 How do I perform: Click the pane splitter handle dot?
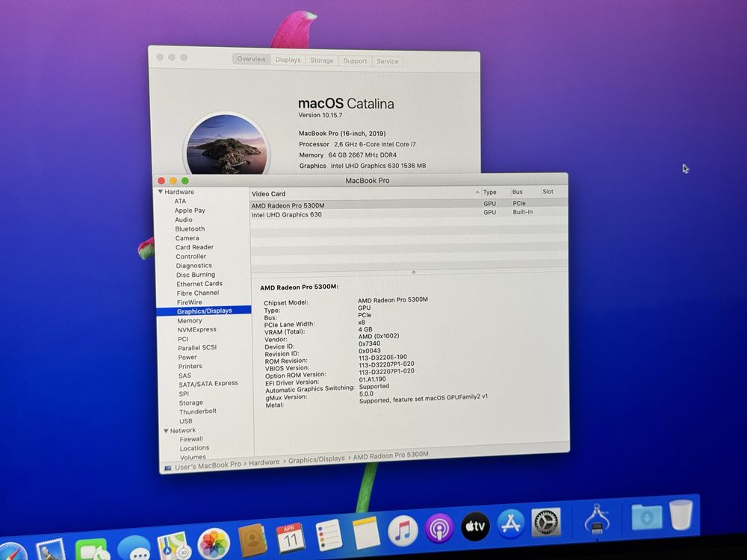414,273
